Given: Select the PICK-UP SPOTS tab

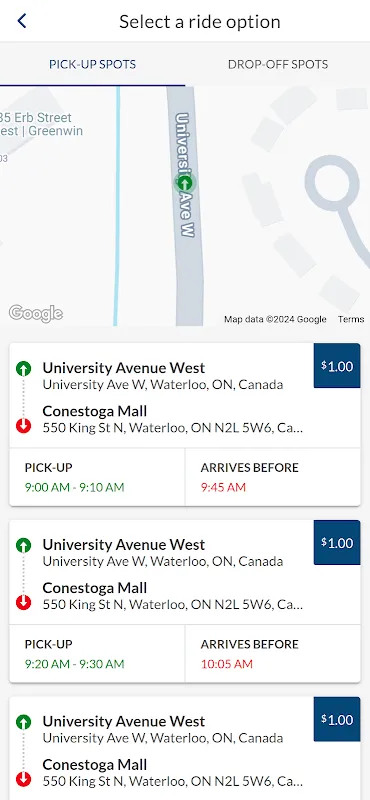Looking at the screenshot, I should pyautogui.click(x=92, y=64).
